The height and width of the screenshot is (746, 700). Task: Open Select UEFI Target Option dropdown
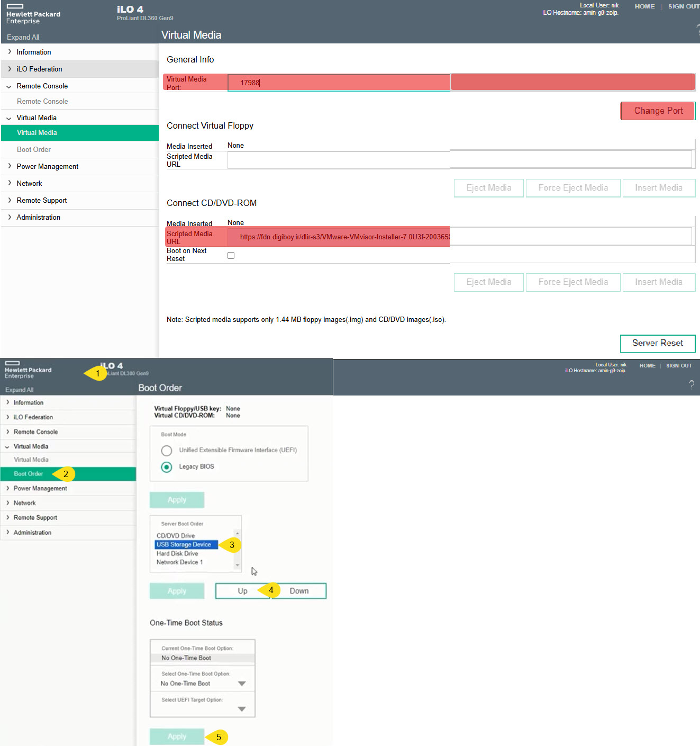242,709
